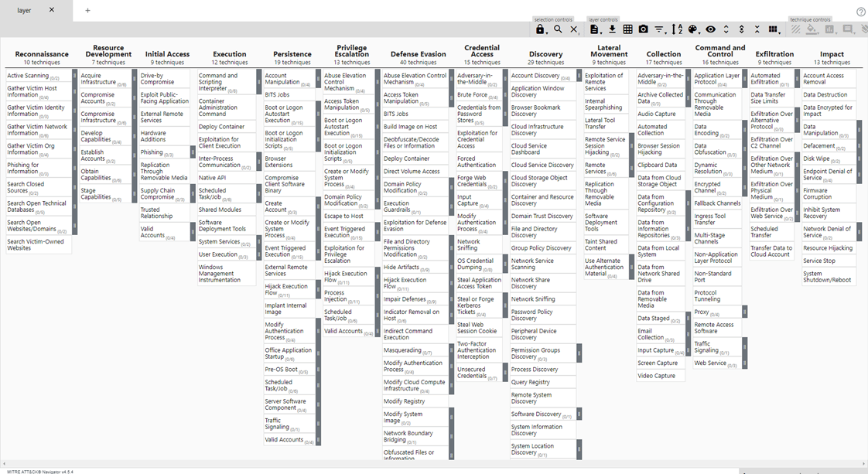The height and width of the screenshot is (474, 868).
Task: Expand Active Scanning sub-techniques handle
Action: 75,76
